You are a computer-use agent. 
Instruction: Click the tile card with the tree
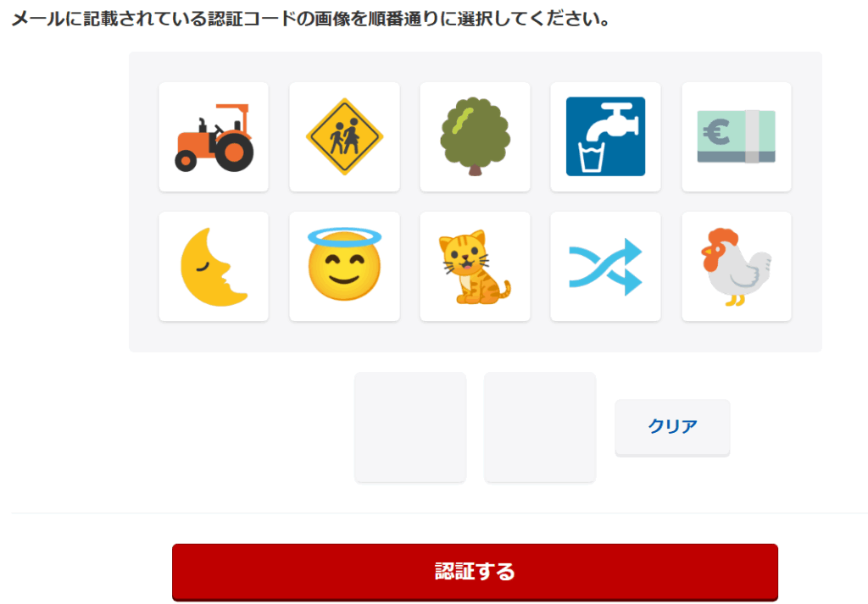[475, 137]
